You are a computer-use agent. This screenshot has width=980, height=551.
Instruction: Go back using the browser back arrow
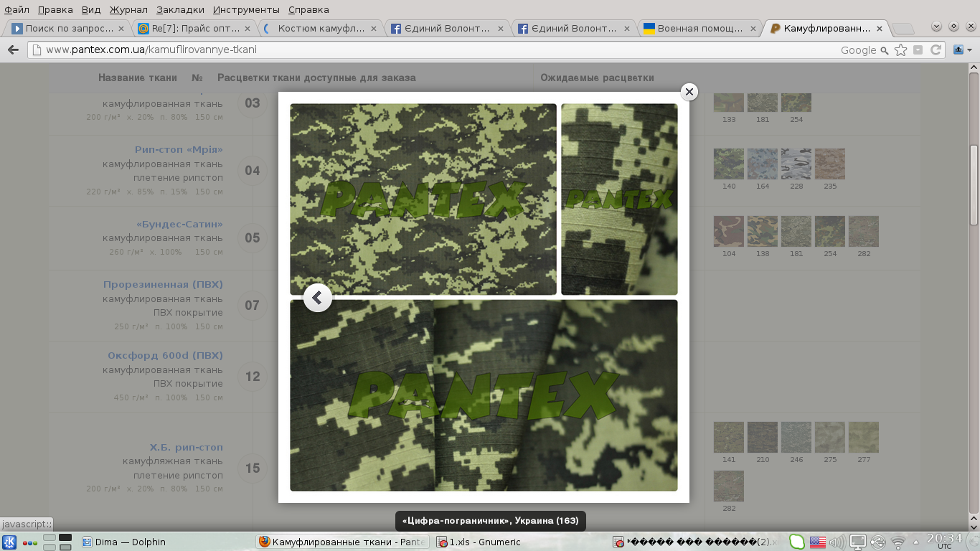tap(13, 50)
